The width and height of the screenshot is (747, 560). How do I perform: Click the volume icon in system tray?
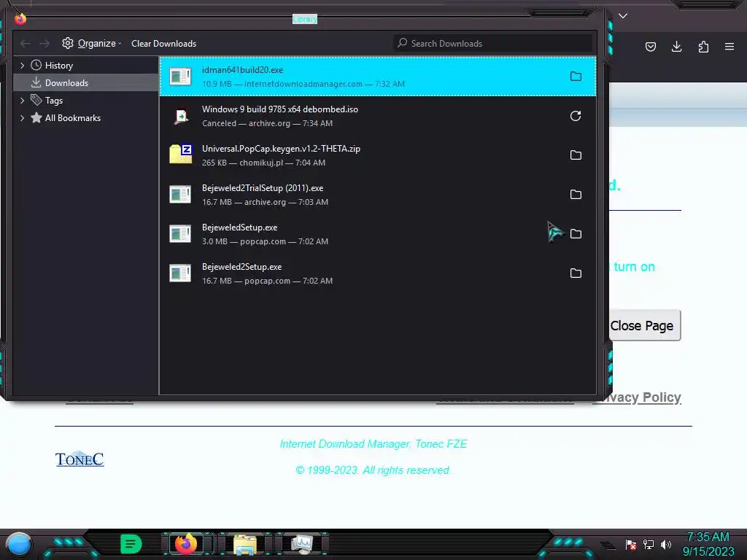(666, 545)
